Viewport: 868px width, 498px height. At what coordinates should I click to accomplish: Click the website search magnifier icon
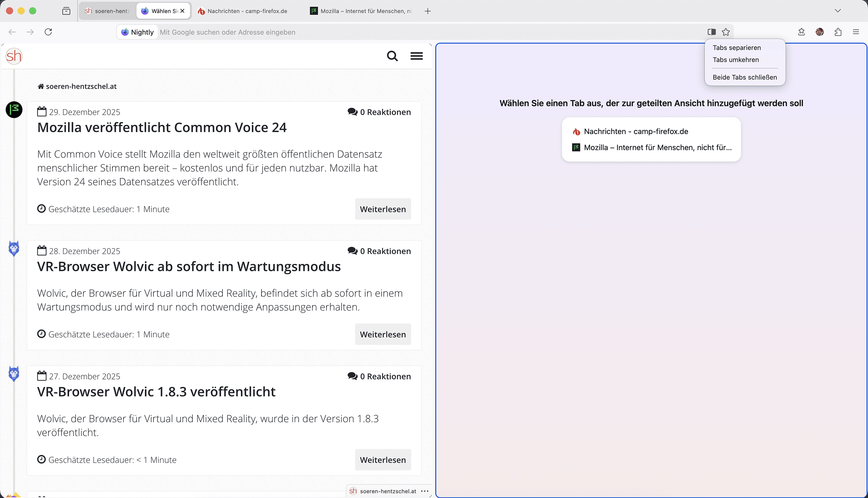[x=392, y=56]
